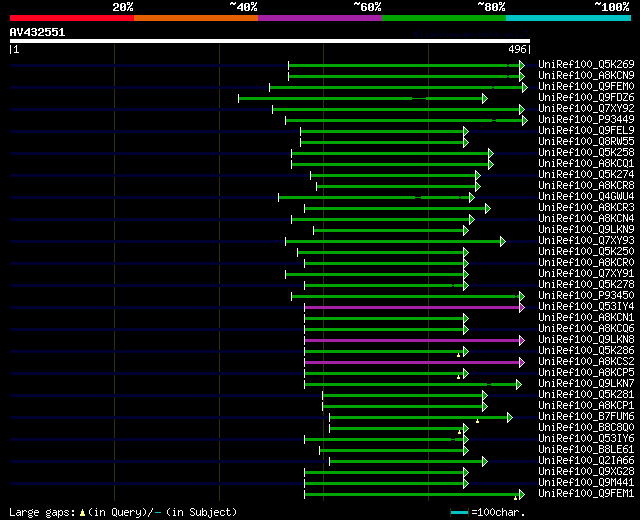Click the UniRef100_A8KCR3 label
640x520 pixels.
click(586, 208)
